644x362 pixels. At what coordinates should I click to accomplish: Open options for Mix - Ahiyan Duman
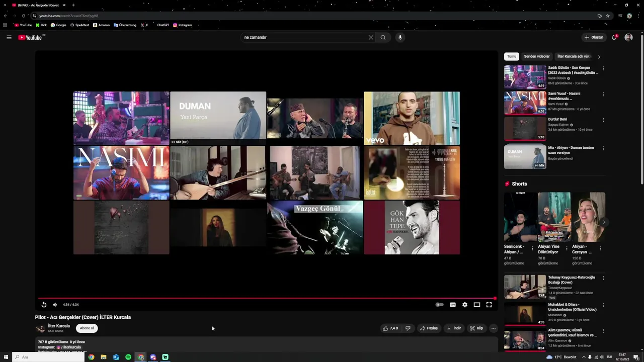click(x=603, y=148)
